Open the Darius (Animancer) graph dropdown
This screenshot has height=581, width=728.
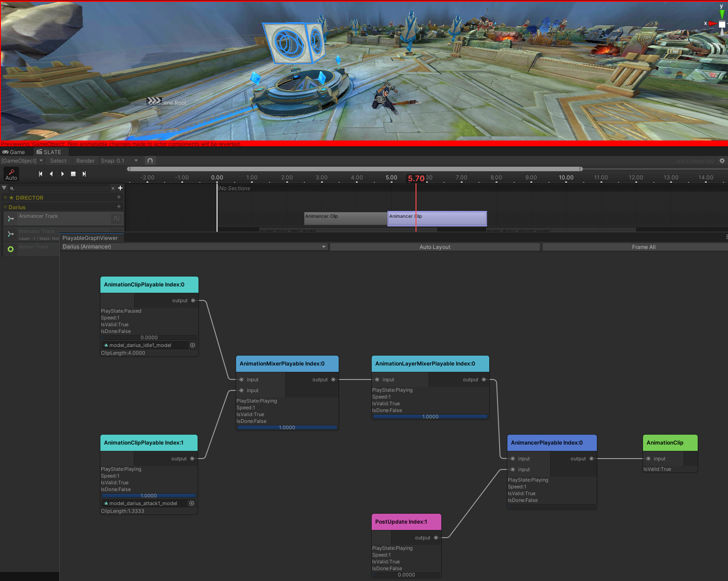coord(194,247)
